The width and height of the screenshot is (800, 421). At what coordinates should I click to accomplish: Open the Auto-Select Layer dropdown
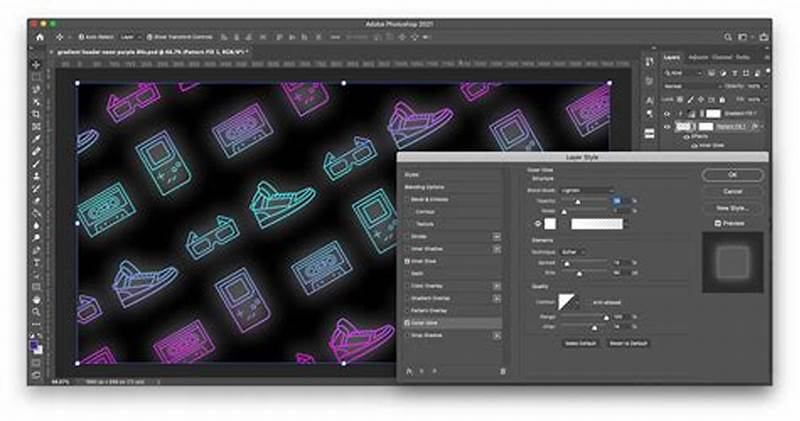[x=130, y=37]
